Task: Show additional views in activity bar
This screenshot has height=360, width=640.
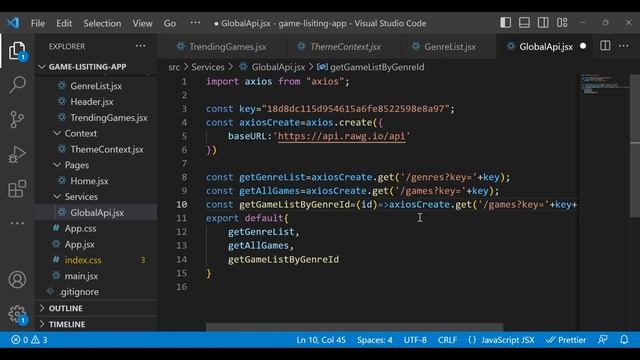Action: click(17, 223)
